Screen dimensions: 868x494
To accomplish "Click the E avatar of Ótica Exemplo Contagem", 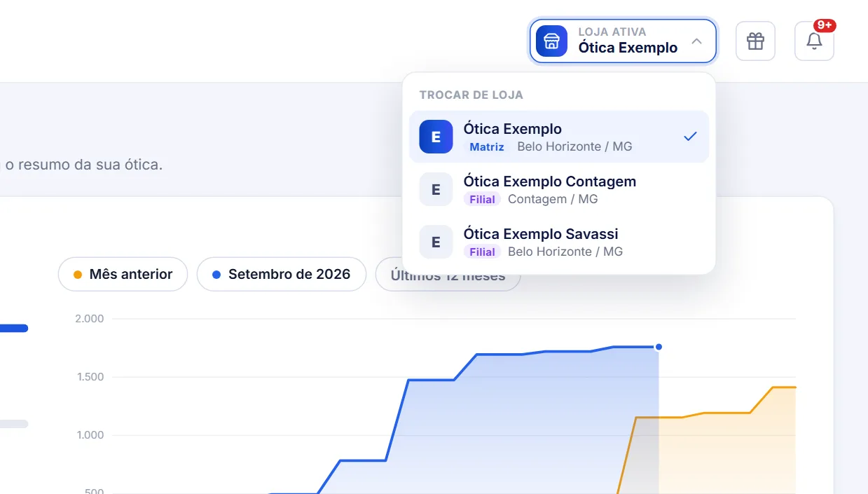I will 436,189.
